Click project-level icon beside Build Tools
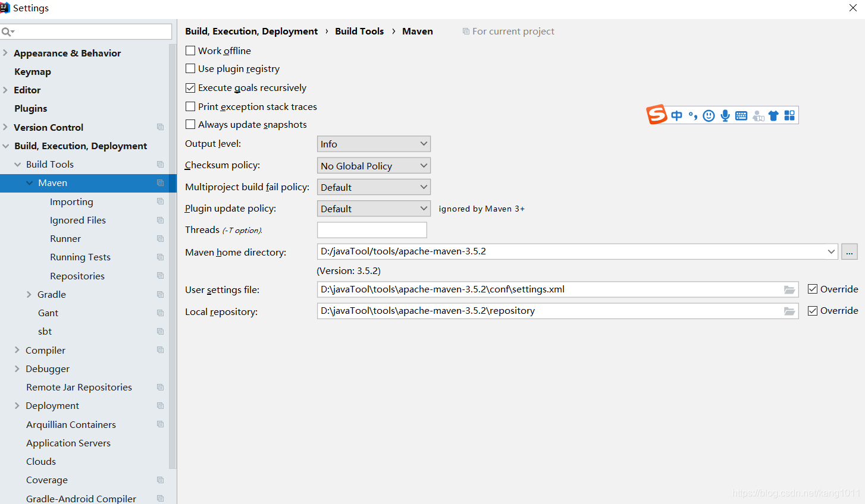The image size is (865, 504). (160, 164)
